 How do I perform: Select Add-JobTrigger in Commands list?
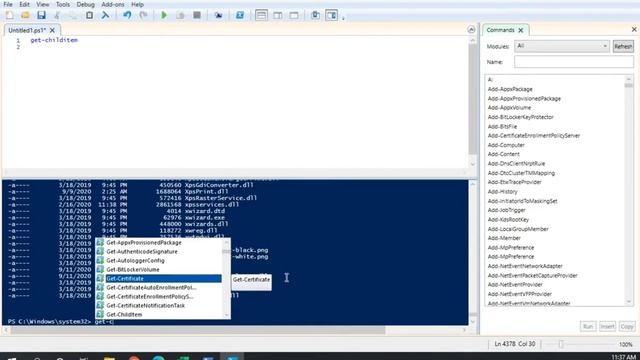[x=506, y=210]
